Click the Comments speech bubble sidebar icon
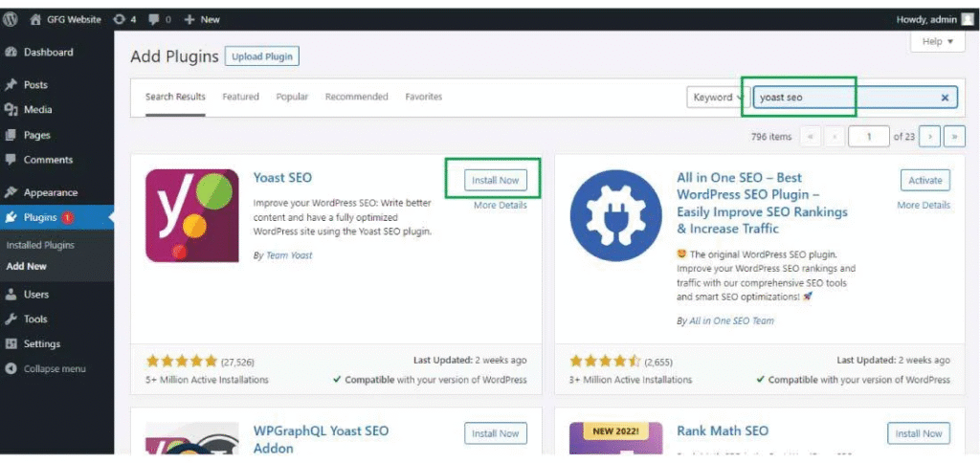 (x=11, y=160)
